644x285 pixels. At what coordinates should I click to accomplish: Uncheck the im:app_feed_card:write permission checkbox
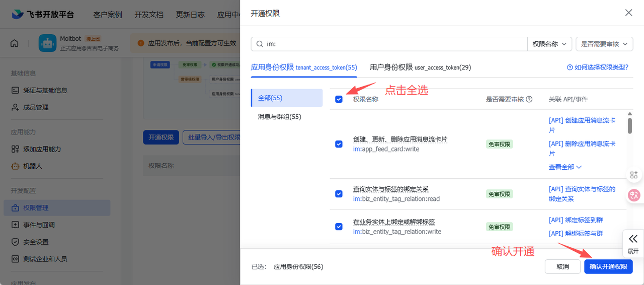339,144
